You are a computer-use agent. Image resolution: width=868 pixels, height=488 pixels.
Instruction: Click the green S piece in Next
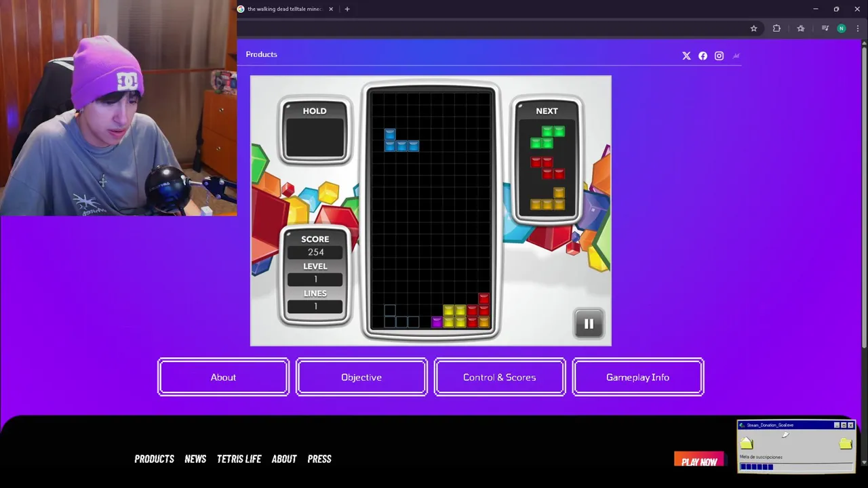point(547,137)
